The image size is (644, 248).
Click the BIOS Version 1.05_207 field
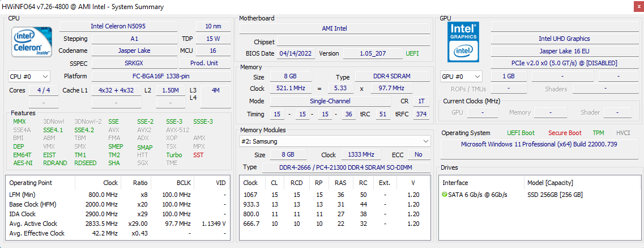pyautogui.click(x=373, y=53)
